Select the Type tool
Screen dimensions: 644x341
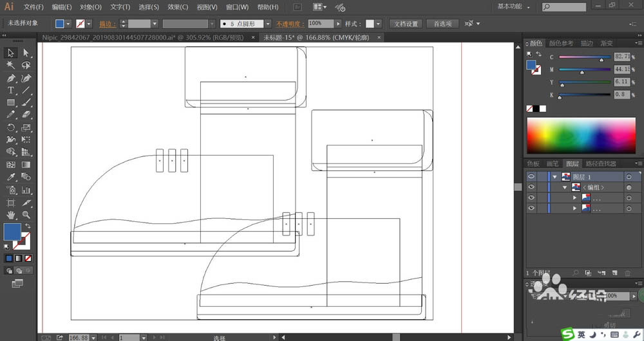(11, 90)
